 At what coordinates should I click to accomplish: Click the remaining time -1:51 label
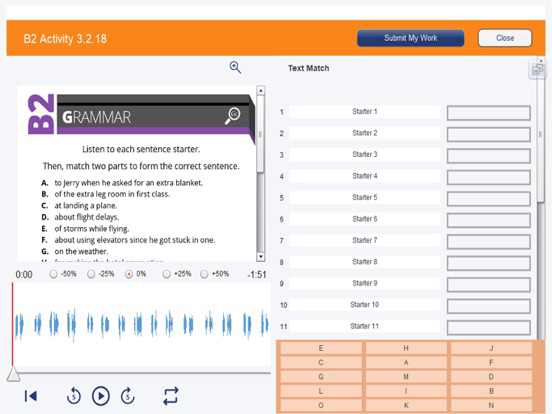pos(257,275)
